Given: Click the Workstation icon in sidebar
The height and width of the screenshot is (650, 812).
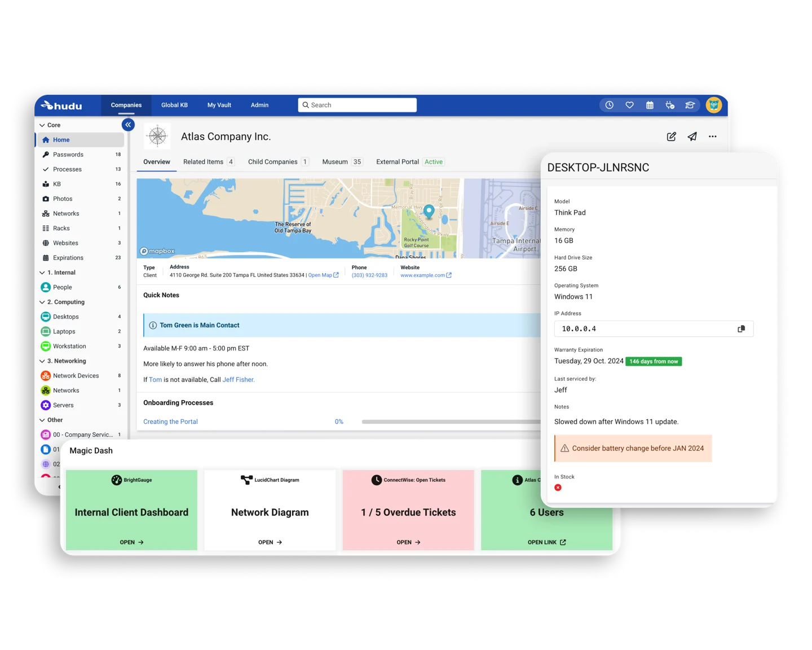Looking at the screenshot, I should pyautogui.click(x=46, y=346).
